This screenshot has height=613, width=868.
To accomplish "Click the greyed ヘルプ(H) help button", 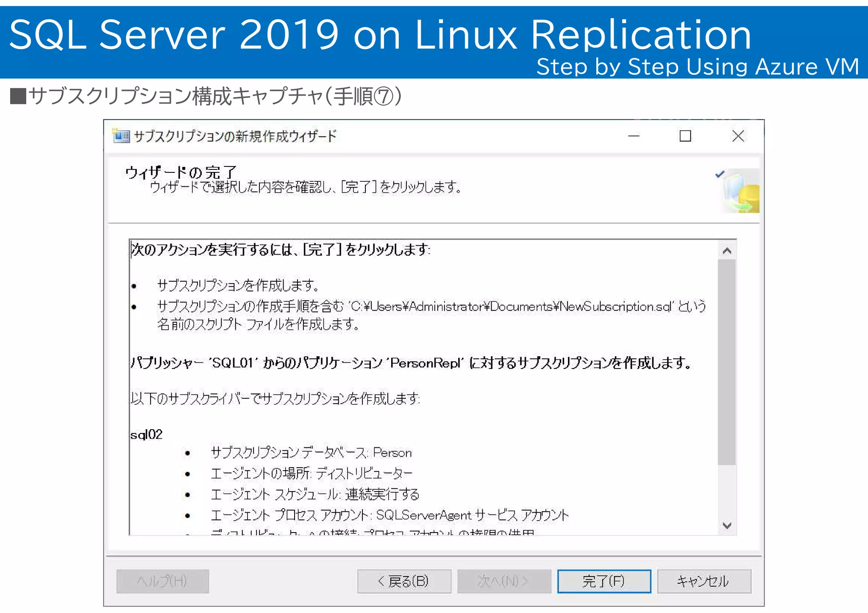I will click(x=163, y=581).
